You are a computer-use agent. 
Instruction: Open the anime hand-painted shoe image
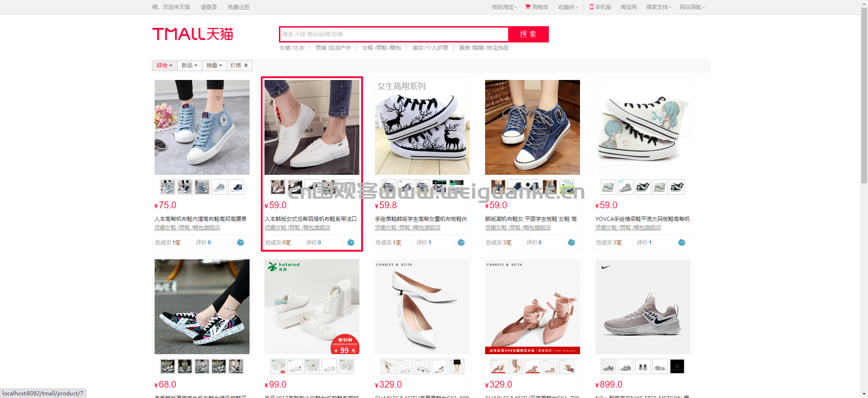click(x=643, y=127)
